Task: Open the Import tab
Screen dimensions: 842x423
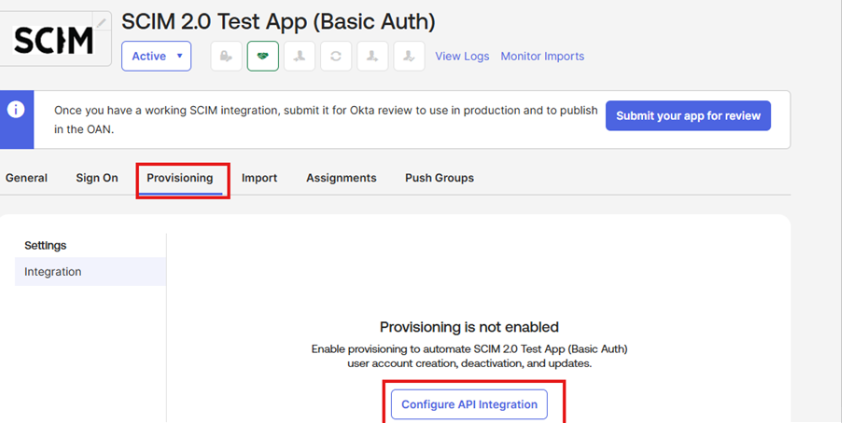Action: (x=259, y=178)
